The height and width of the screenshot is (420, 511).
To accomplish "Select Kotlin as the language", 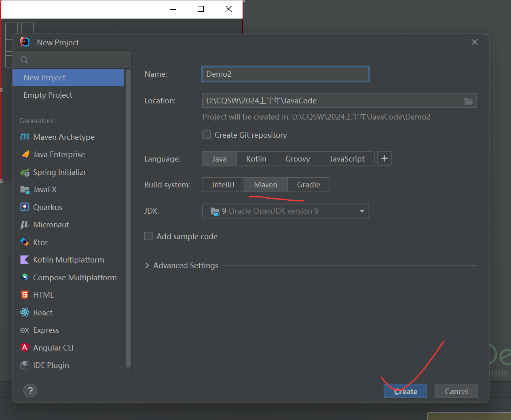I will [256, 159].
